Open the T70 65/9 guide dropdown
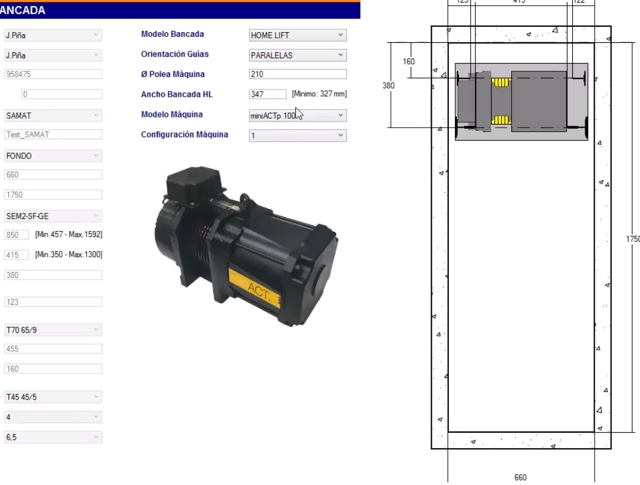 pos(53,330)
